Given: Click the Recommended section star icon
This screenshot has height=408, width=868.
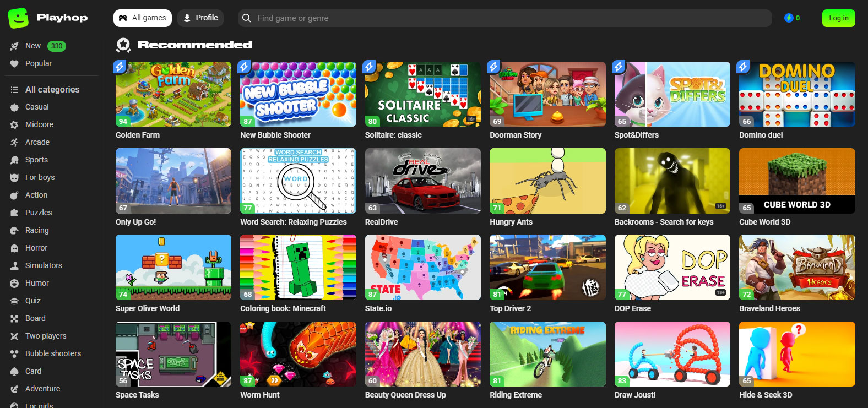Looking at the screenshot, I should point(123,45).
